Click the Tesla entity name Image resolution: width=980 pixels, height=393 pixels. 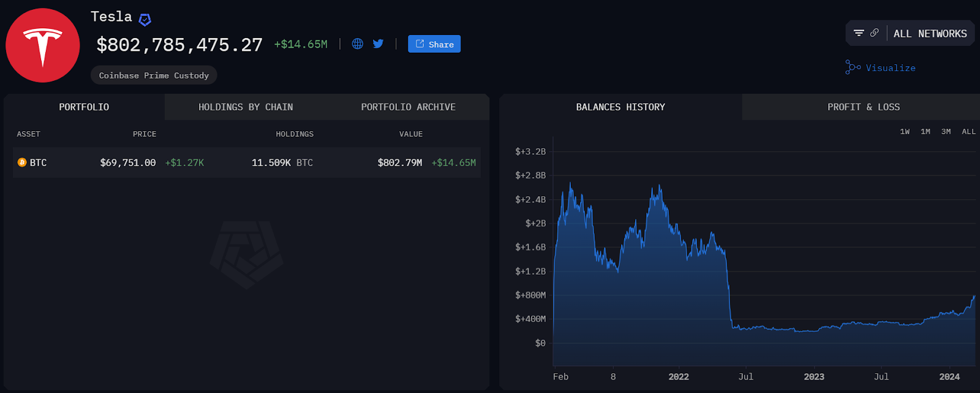111,17
